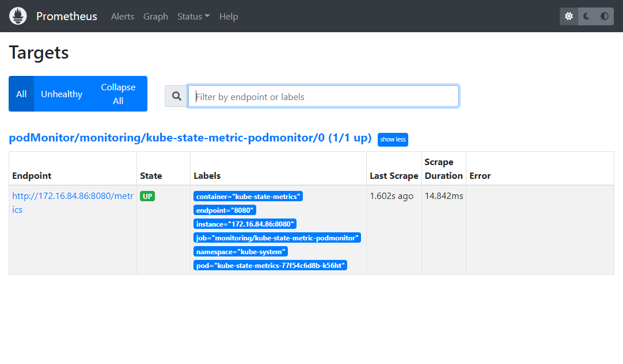Open the 172.16.84.86:8080/metrics endpoint link

point(73,202)
